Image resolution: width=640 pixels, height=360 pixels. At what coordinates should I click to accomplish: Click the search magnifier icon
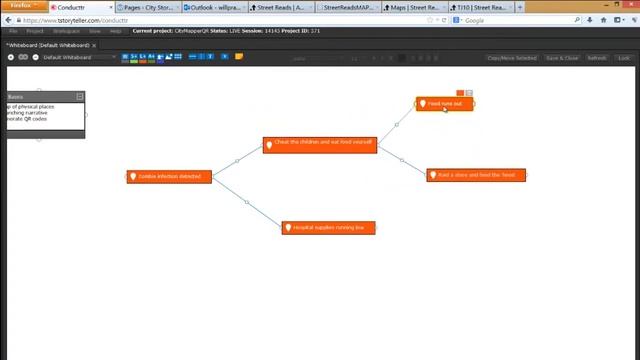(577, 20)
